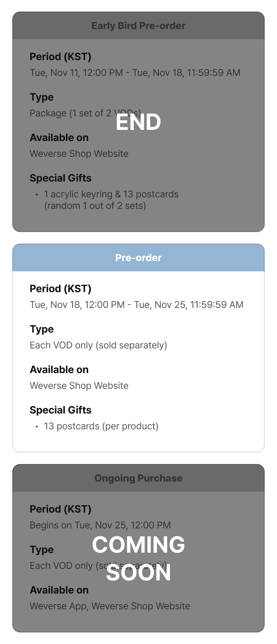
Task: Click "Begins on Tue, Nov 25, 12:00 PM"
Action: click(100, 525)
